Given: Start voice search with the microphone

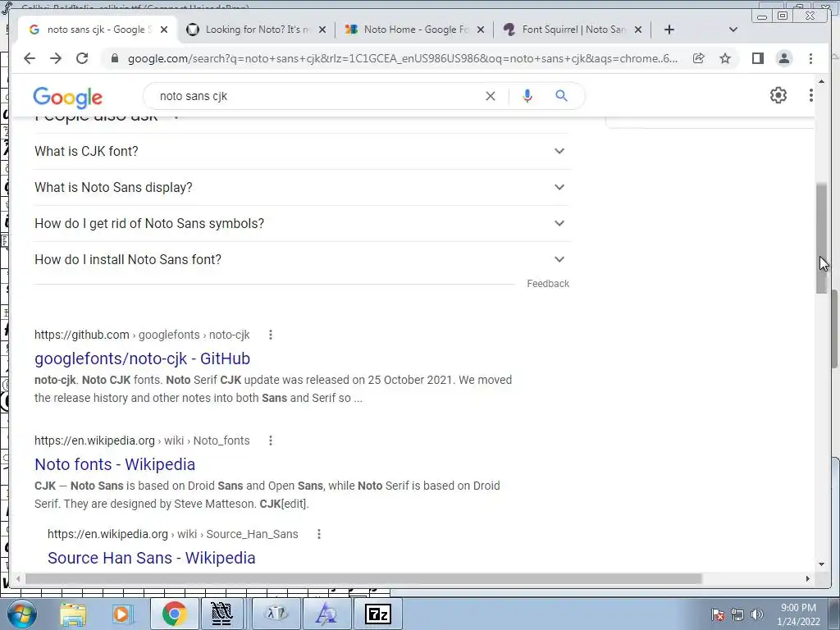Looking at the screenshot, I should [527, 96].
